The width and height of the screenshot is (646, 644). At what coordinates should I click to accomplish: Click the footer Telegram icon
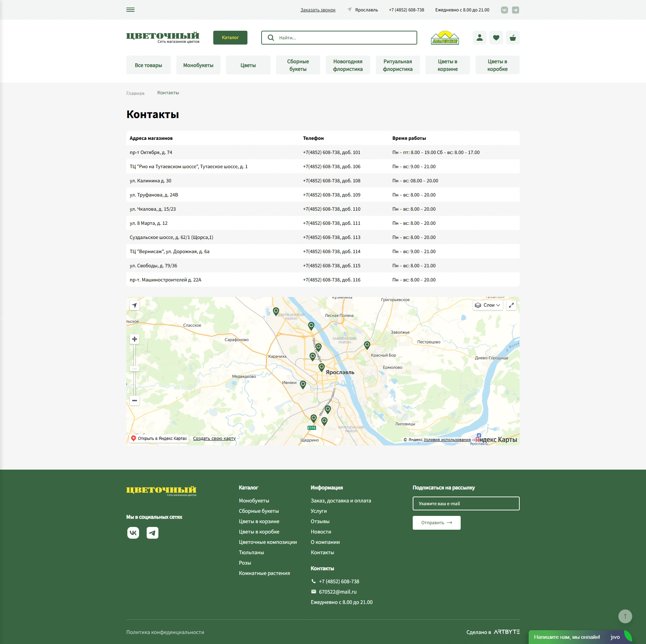coord(153,533)
